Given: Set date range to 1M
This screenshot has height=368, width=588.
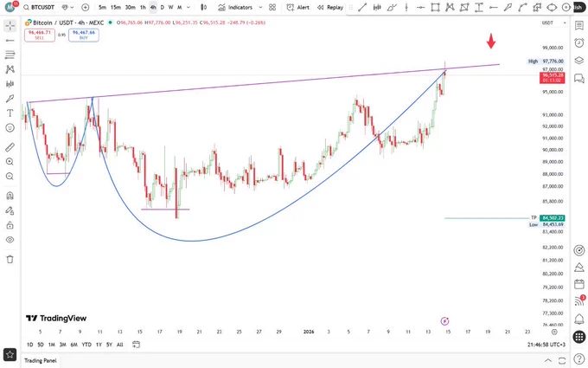Looking at the screenshot, I should coord(52,345).
